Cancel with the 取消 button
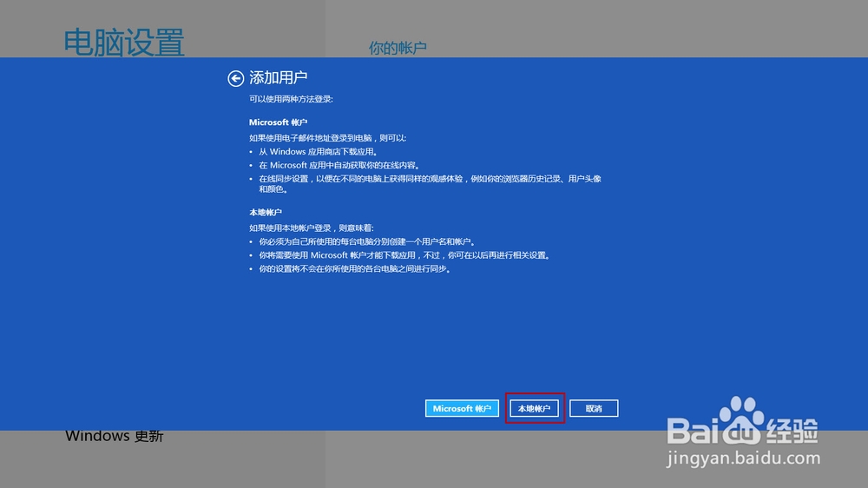Screen dimensions: 868x488 [594, 408]
